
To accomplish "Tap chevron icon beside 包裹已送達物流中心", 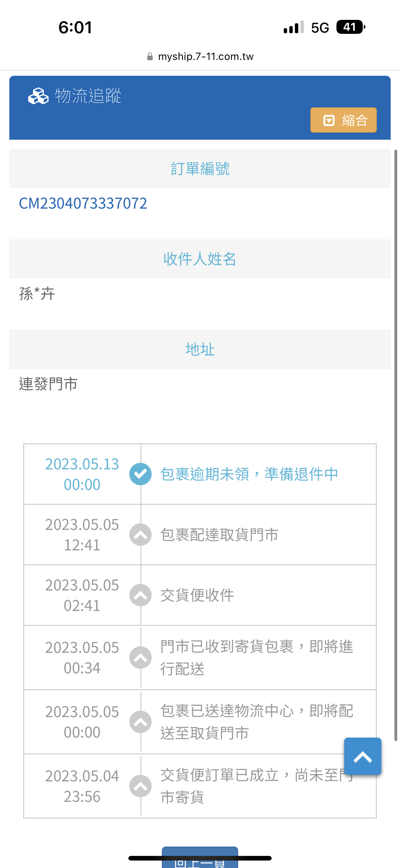I will pyautogui.click(x=140, y=722).
